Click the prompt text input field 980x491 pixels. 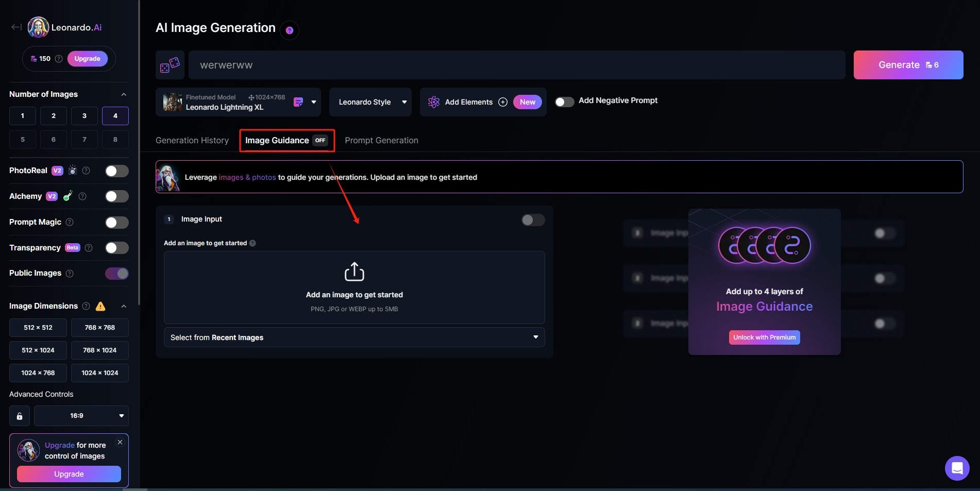point(515,65)
